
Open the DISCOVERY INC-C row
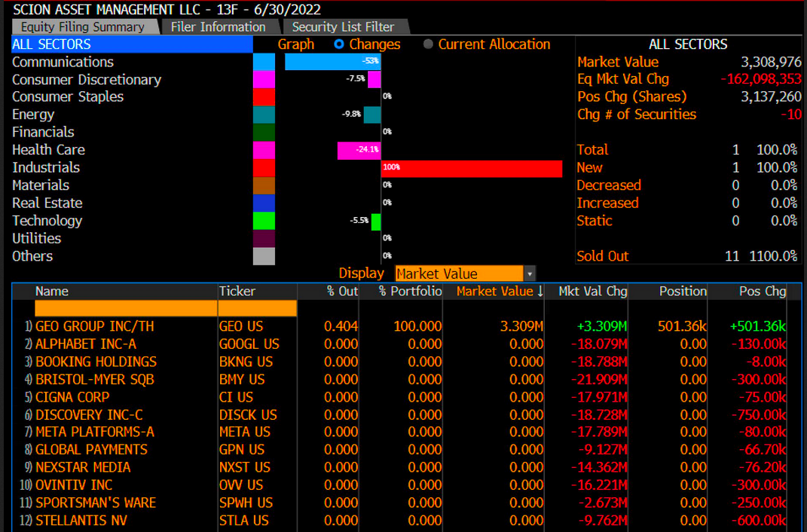89,414
